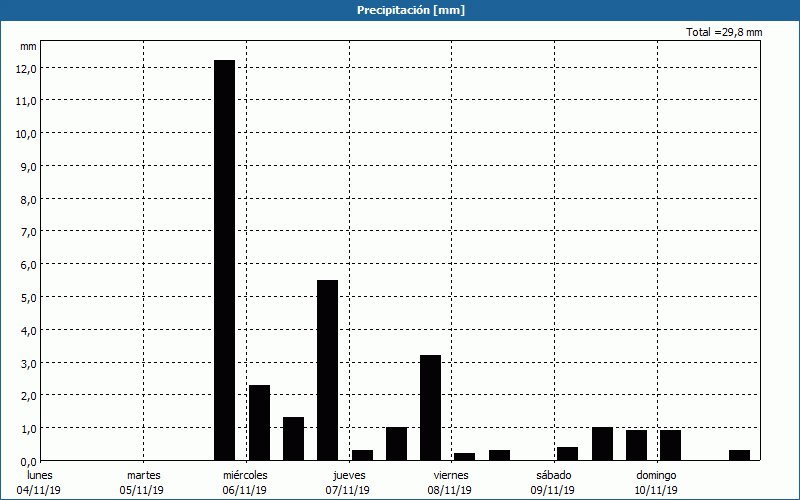Select the 1,0 y-axis value
Viewport: 800px width, 500px height.
point(29,429)
